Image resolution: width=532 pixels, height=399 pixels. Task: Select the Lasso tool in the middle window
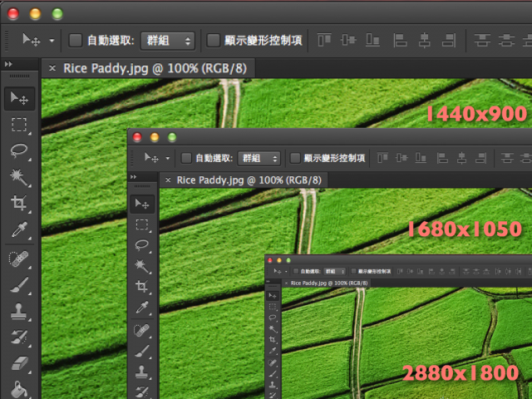click(x=142, y=245)
